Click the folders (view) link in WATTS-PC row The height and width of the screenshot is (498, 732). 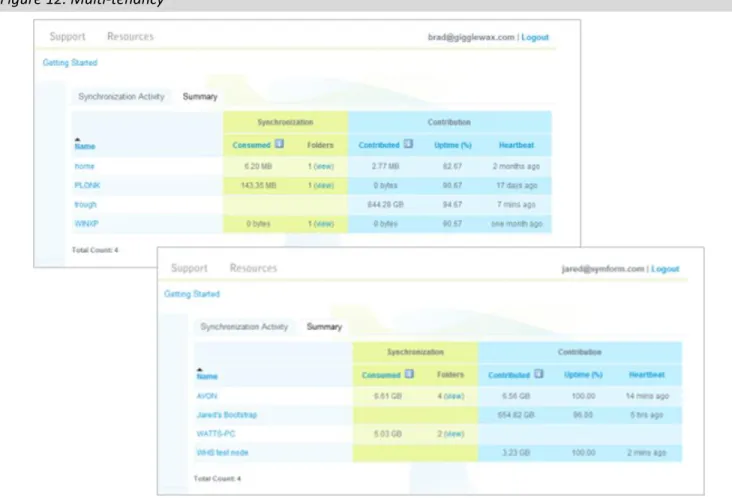pos(454,434)
